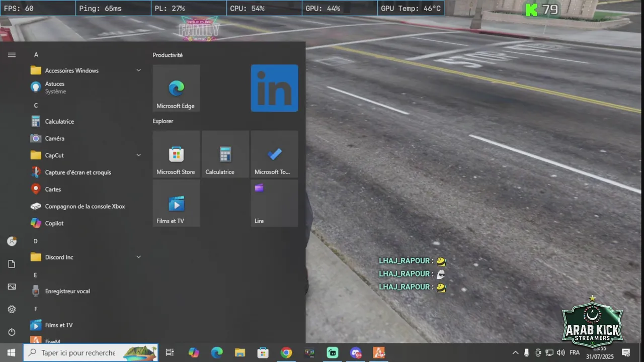Open the orange app icon on the taskbar

pos(379,352)
